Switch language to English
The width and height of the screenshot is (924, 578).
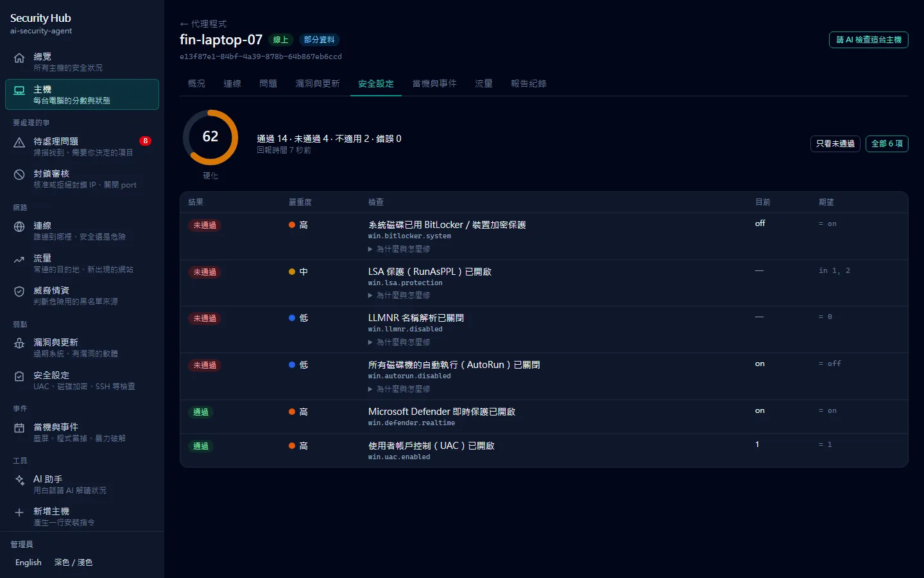click(x=28, y=563)
